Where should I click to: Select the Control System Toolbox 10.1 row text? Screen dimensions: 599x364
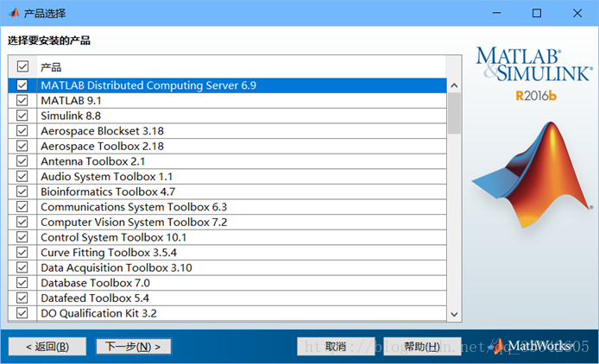click(113, 237)
